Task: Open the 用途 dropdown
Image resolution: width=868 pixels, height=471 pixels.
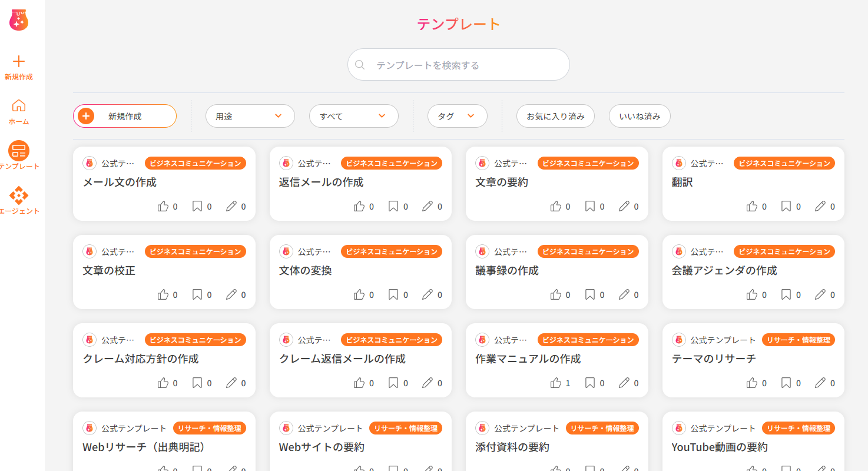Action: [250, 116]
